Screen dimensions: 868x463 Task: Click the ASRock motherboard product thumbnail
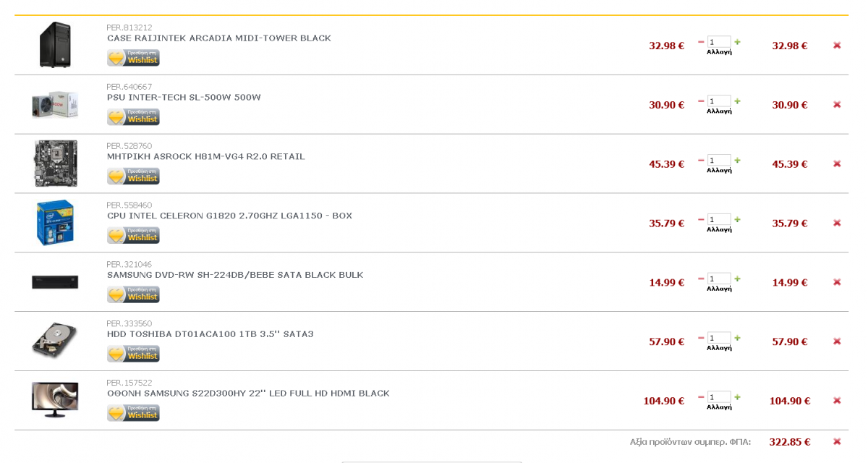tap(55, 163)
